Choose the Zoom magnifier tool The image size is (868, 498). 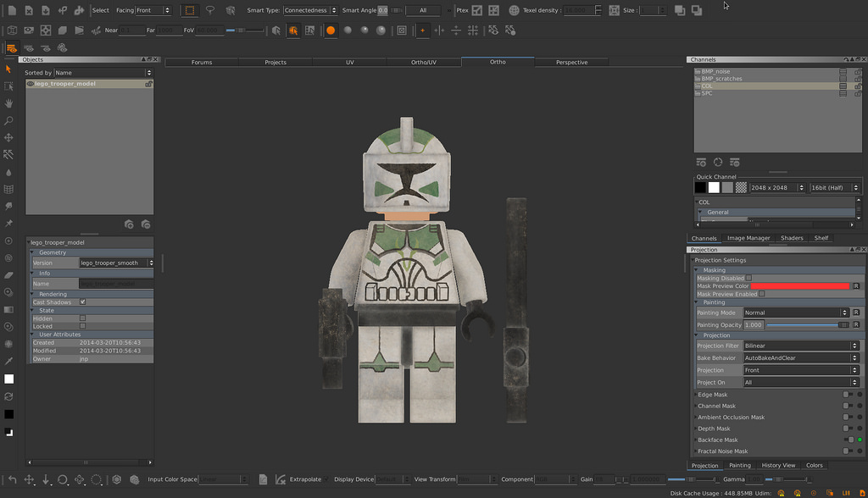click(x=8, y=120)
